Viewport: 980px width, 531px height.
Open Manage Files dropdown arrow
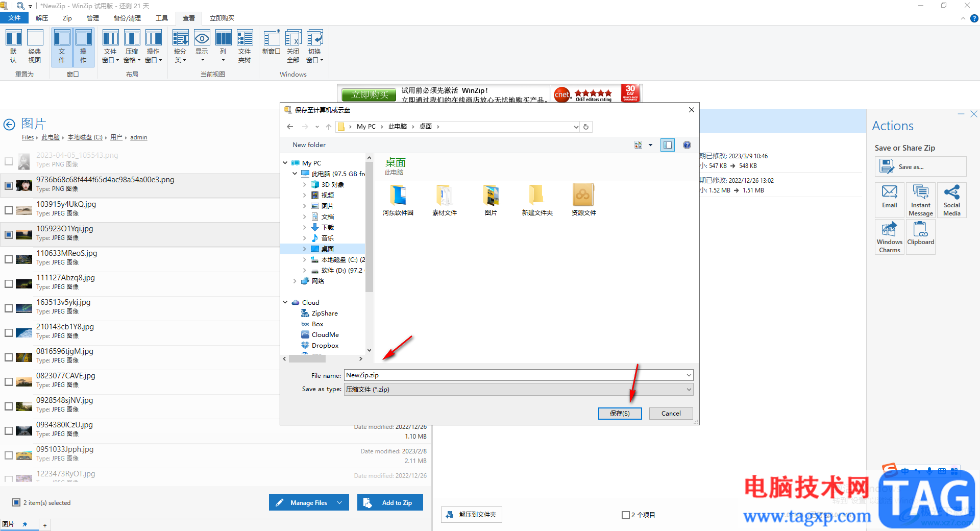[x=339, y=503]
